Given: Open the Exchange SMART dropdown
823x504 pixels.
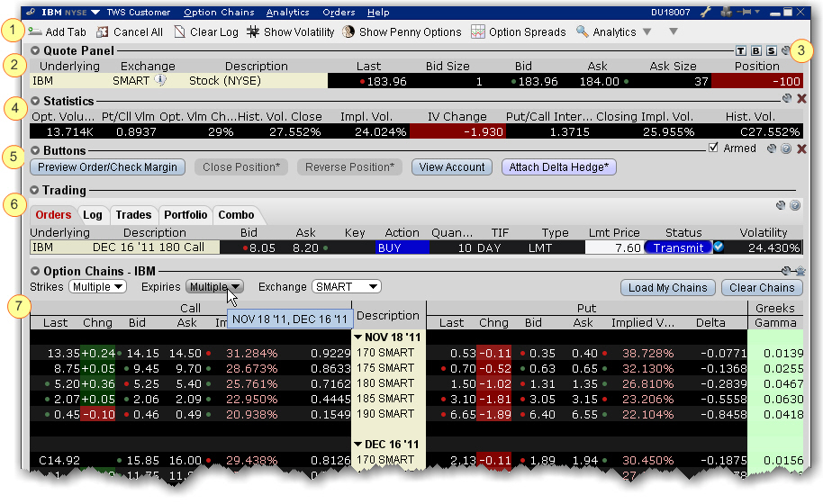Looking at the screenshot, I should pyautogui.click(x=346, y=287).
